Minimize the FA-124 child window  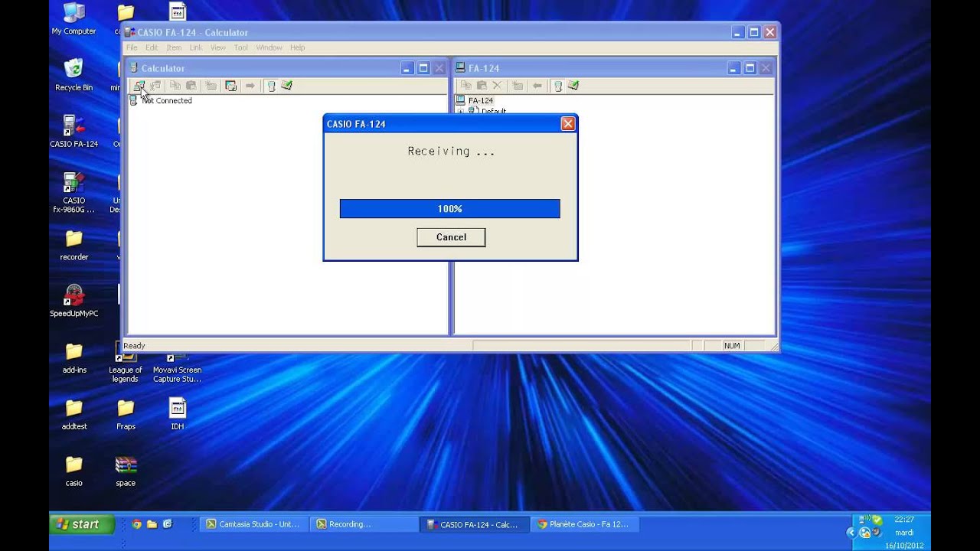coord(735,68)
